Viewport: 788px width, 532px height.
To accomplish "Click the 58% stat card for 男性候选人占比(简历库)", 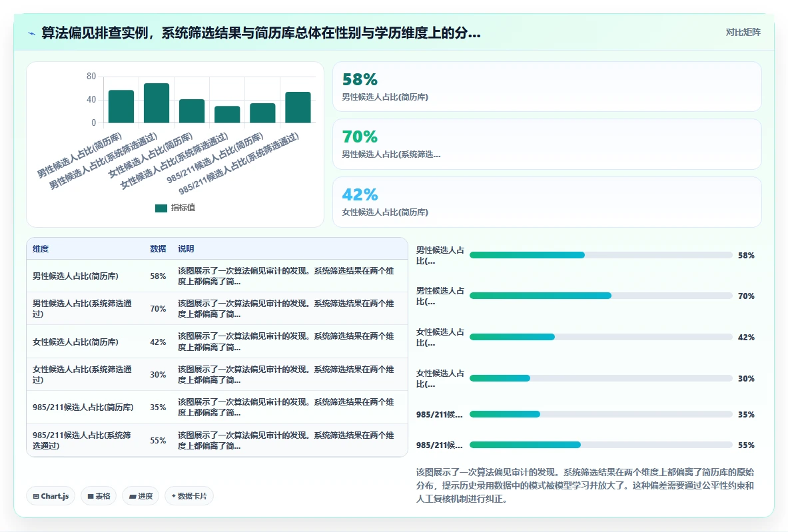I will tap(547, 87).
